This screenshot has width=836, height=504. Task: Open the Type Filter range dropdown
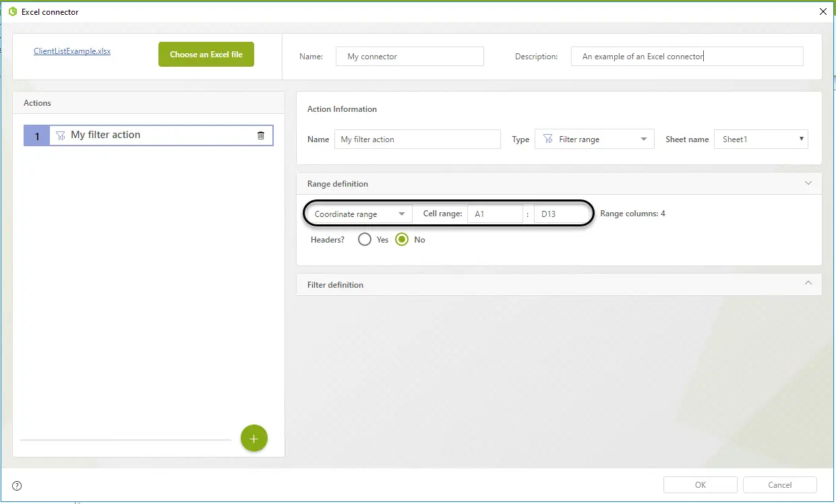click(x=594, y=139)
